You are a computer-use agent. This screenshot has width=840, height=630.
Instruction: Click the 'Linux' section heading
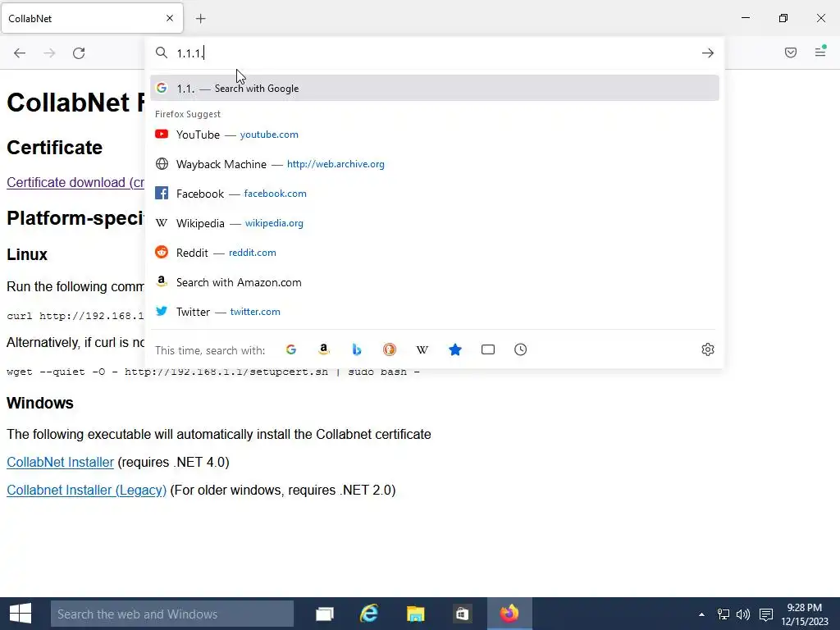point(27,254)
